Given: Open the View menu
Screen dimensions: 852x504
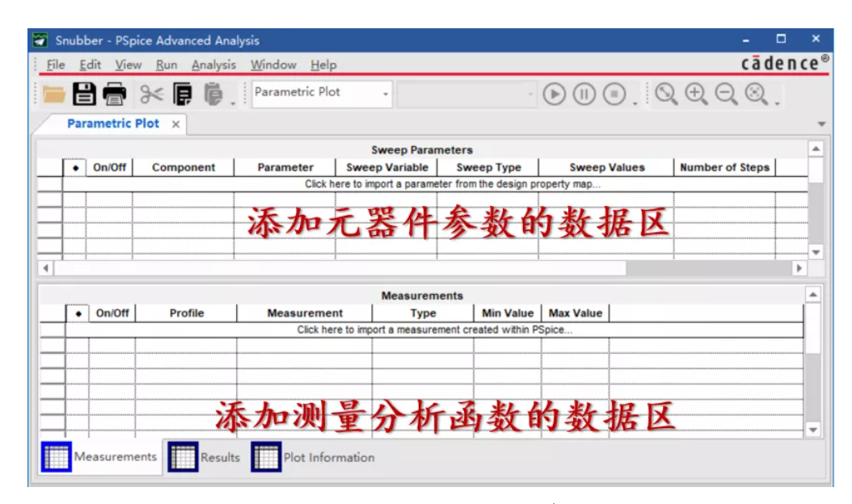Looking at the screenshot, I should (129, 65).
